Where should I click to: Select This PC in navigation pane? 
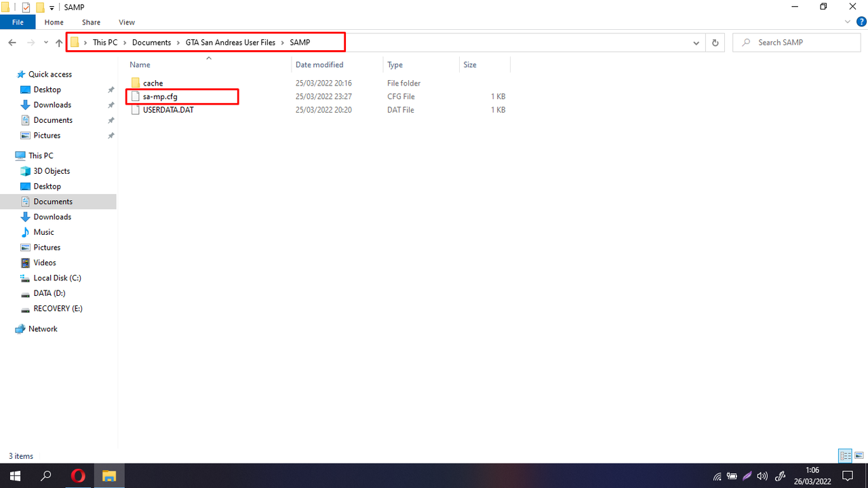coord(41,155)
